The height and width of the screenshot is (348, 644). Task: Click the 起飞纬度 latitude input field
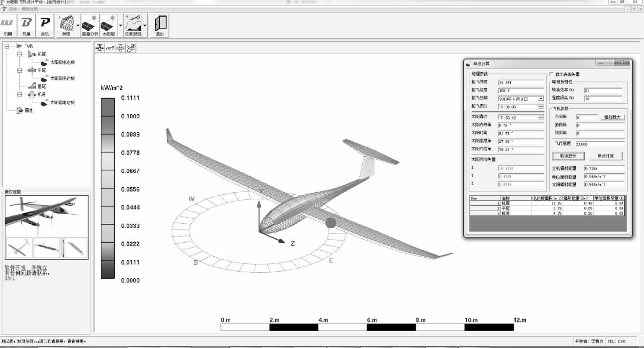pyautogui.click(x=521, y=83)
